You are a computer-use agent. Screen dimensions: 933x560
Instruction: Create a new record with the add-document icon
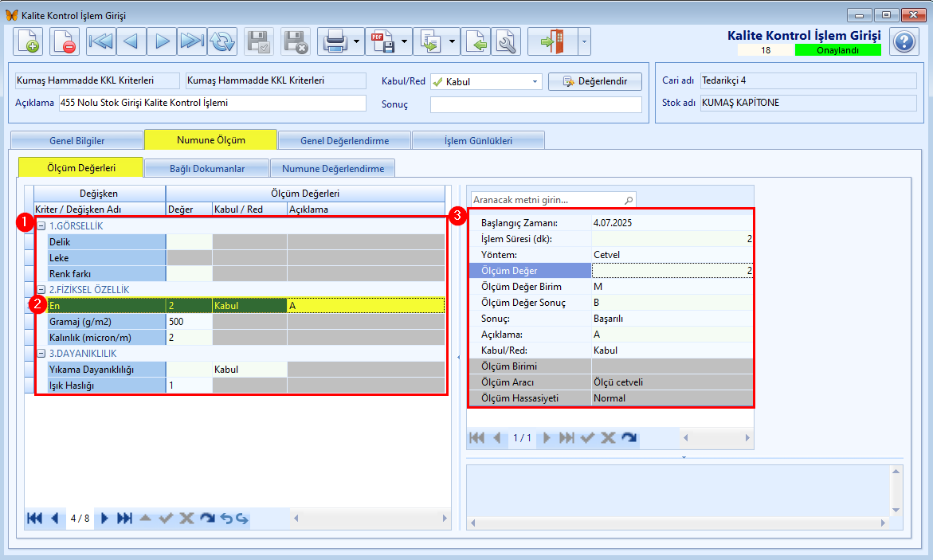point(28,41)
